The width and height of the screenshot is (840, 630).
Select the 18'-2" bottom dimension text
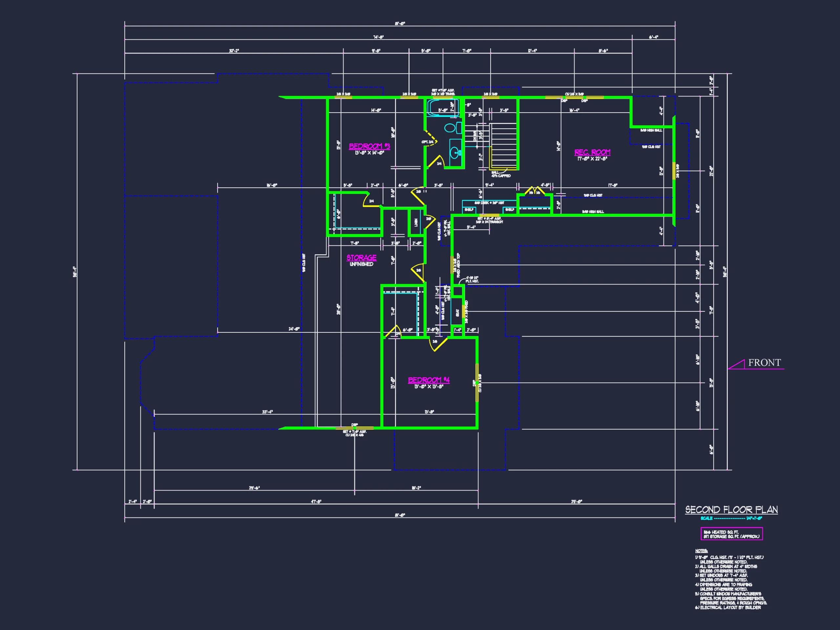coord(416,488)
